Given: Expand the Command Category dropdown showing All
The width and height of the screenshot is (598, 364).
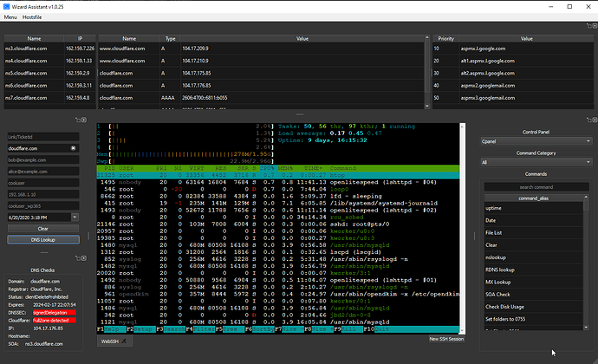Looking at the screenshot, I should point(536,163).
